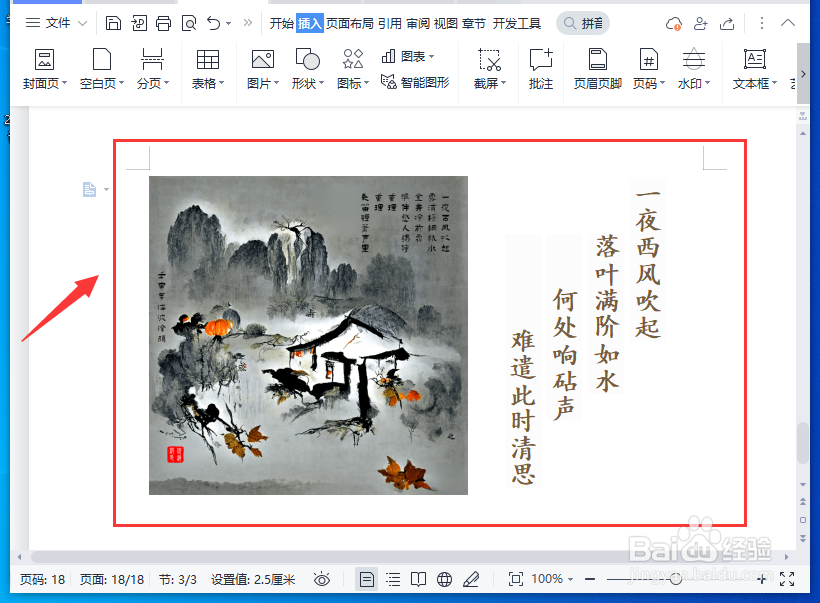Click the search box labeled 拼音
The width and height of the screenshot is (820, 603).
point(583,24)
